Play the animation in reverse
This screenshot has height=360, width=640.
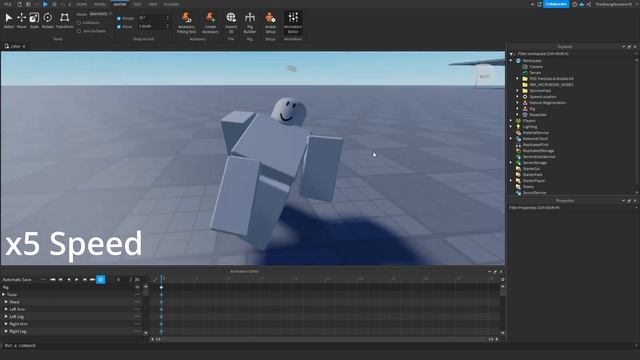tap(69, 280)
